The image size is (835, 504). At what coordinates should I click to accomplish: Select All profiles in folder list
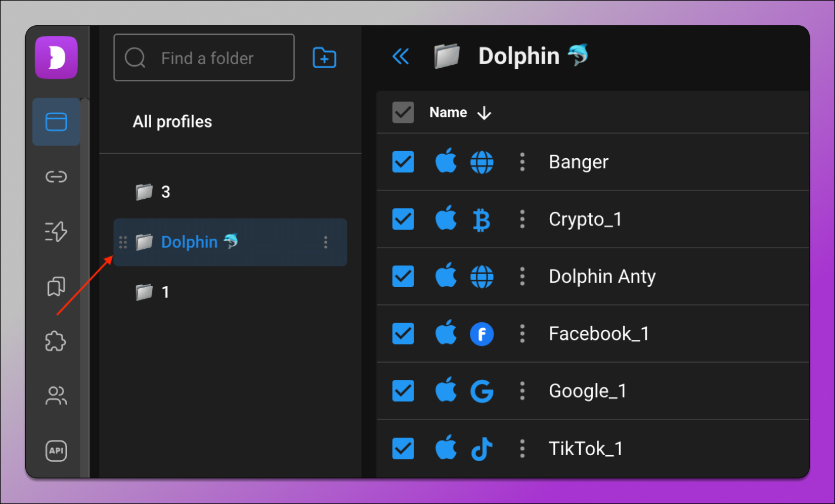pyautogui.click(x=172, y=122)
